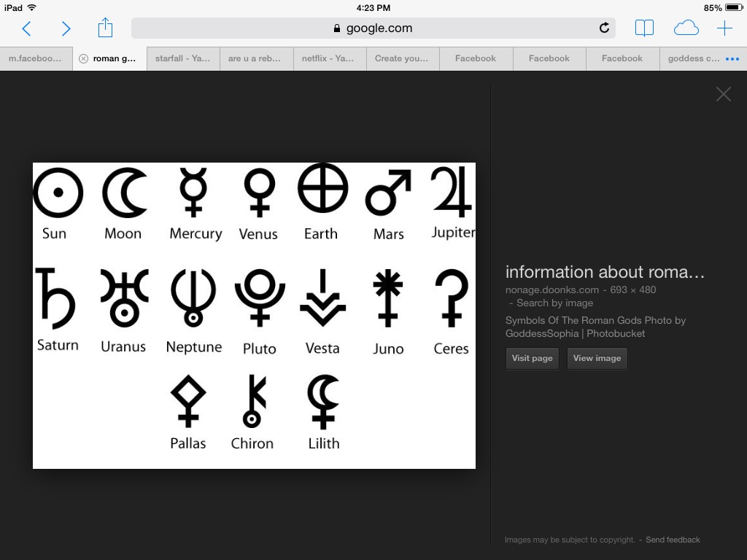Open the Bookmarks book icon

pos(644,28)
